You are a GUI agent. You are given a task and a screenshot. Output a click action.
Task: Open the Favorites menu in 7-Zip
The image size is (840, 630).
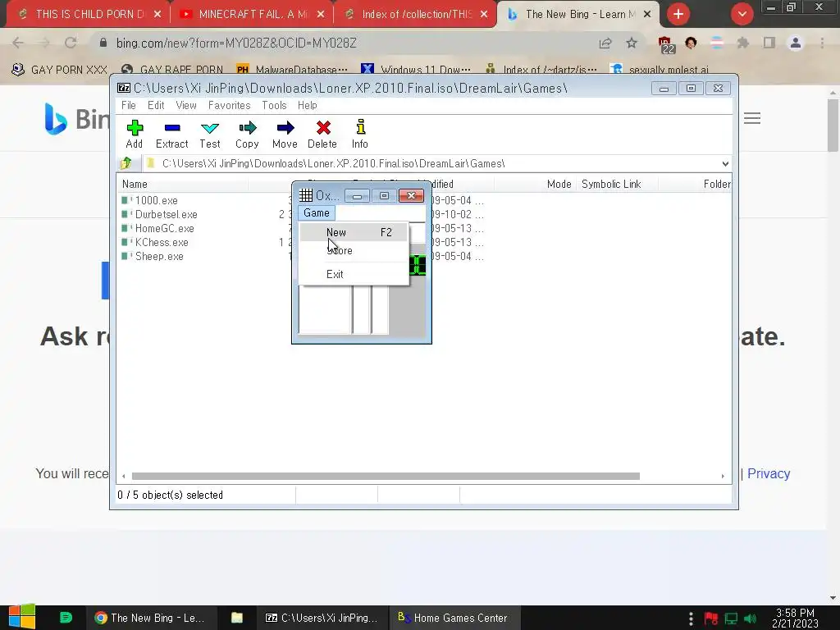(x=230, y=105)
